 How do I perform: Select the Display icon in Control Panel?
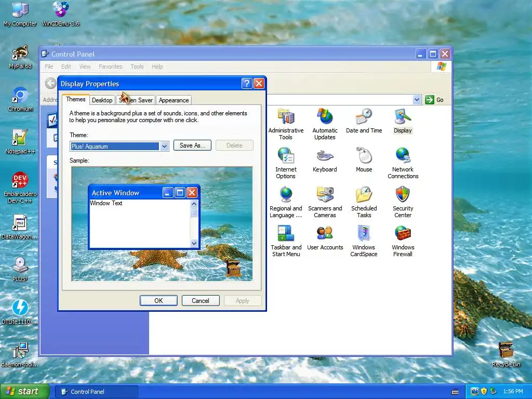pyautogui.click(x=403, y=121)
